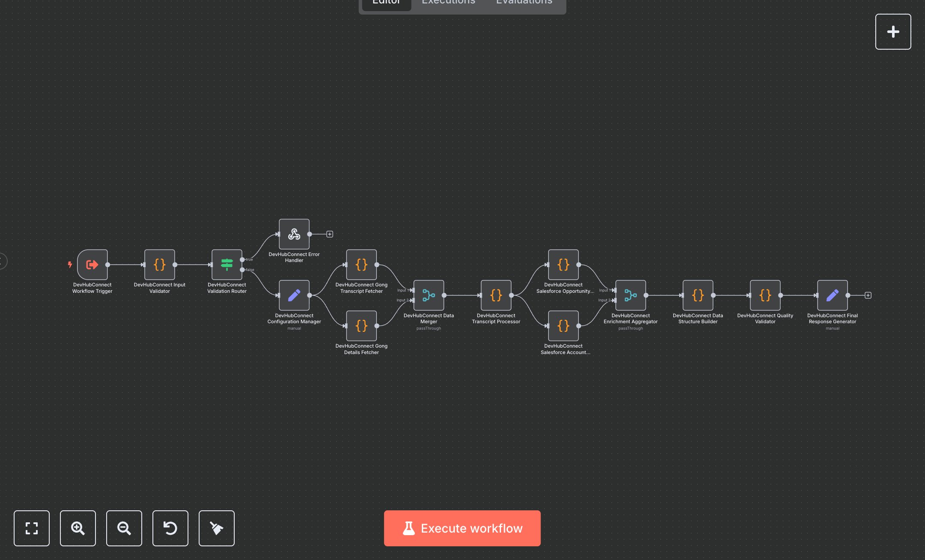Open the add node panel plus button
The image size is (925, 560).
coord(893,32)
